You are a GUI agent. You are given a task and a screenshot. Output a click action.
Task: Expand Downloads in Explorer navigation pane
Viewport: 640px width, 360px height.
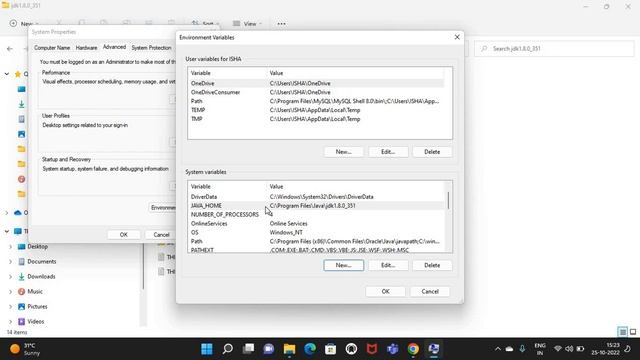pos(10,277)
